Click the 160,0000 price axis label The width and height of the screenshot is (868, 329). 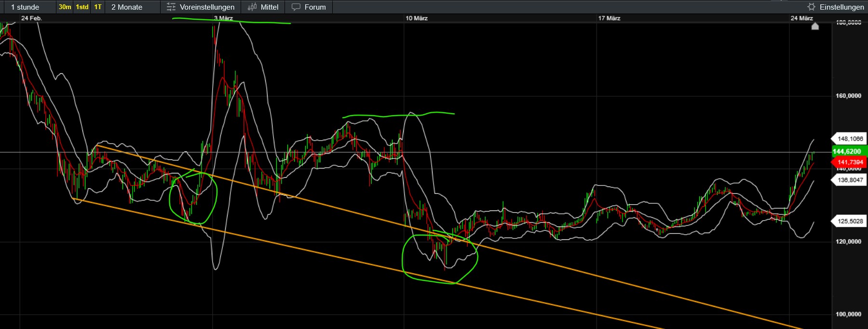click(848, 95)
